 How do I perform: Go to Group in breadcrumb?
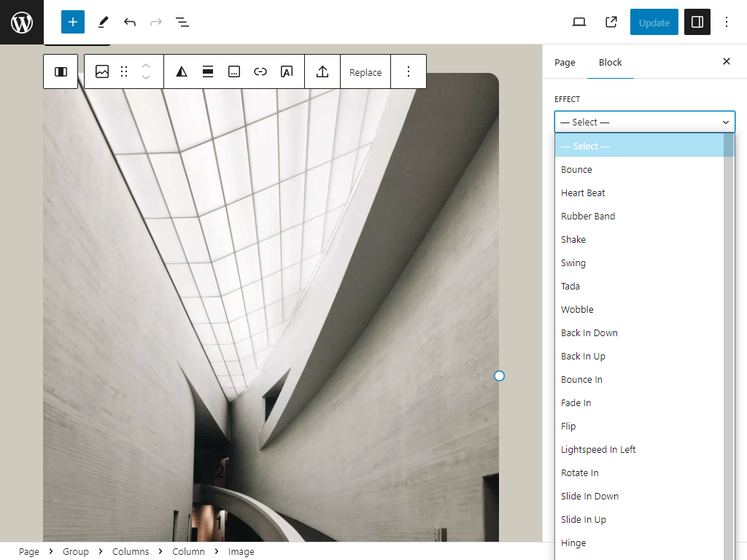coord(76,551)
